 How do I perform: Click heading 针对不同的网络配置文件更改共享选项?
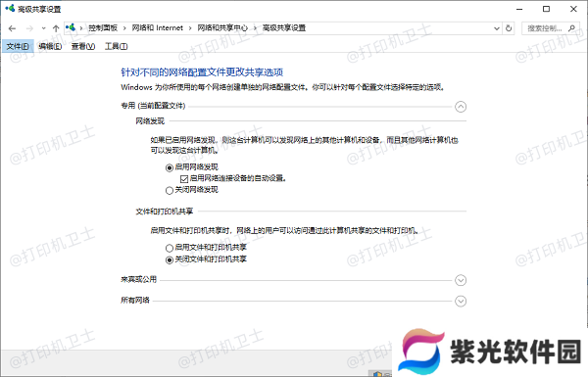(x=202, y=71)
